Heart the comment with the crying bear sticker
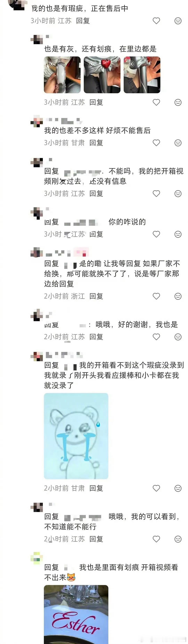Viewport: 188px width, 644px height. point(156,488)
